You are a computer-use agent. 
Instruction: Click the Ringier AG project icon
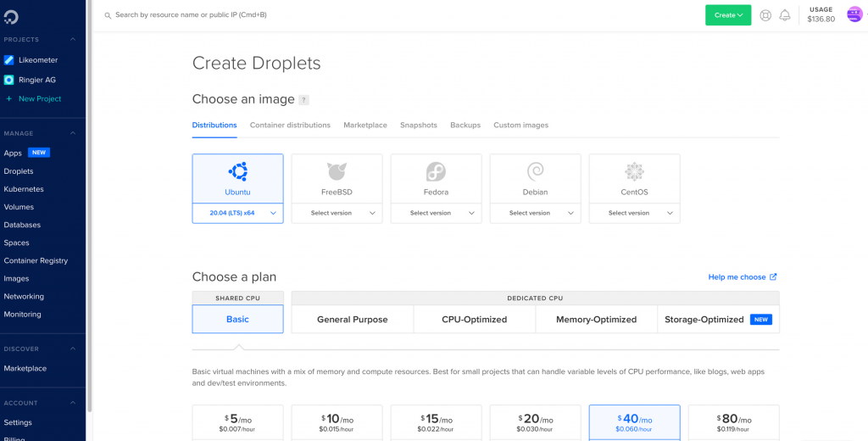point(8,80)
